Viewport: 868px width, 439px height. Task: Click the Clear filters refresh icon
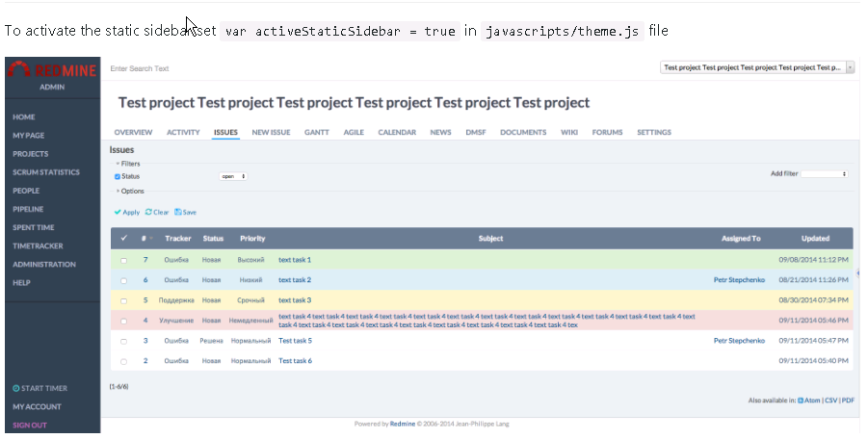148,212
